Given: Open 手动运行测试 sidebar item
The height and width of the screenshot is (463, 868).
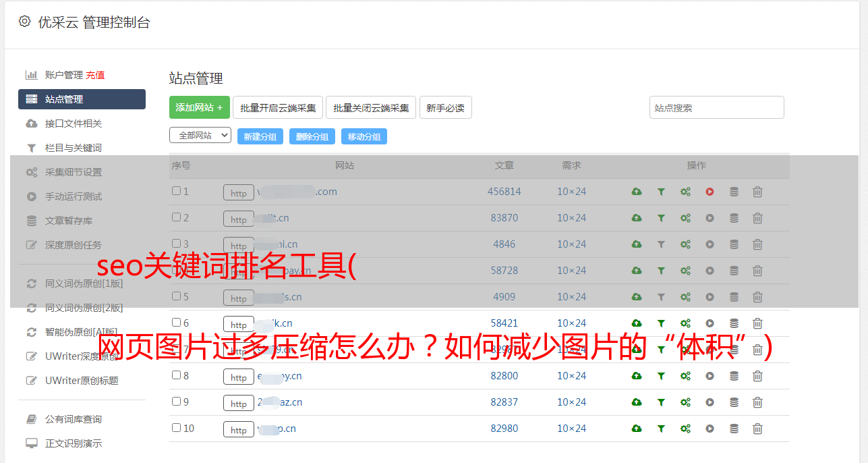Looking at the screenshot, I should pos(74,196).
